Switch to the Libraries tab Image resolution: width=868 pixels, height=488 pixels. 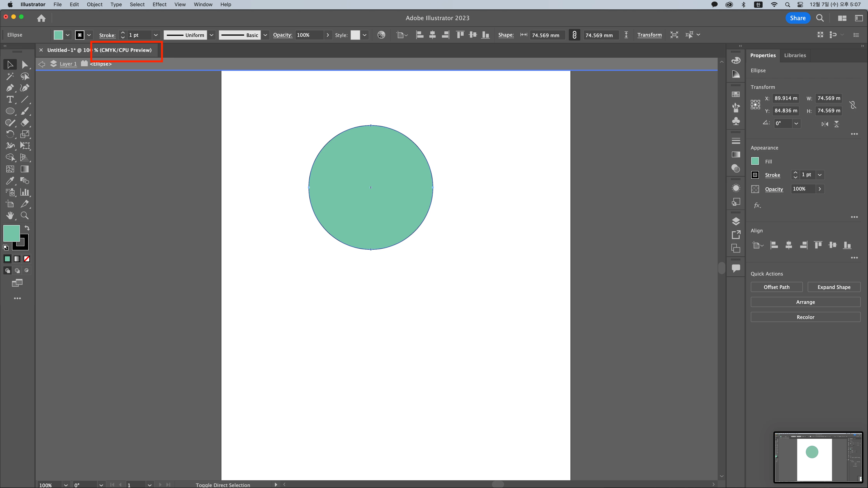pyautogui.click(x=795, y=55)
